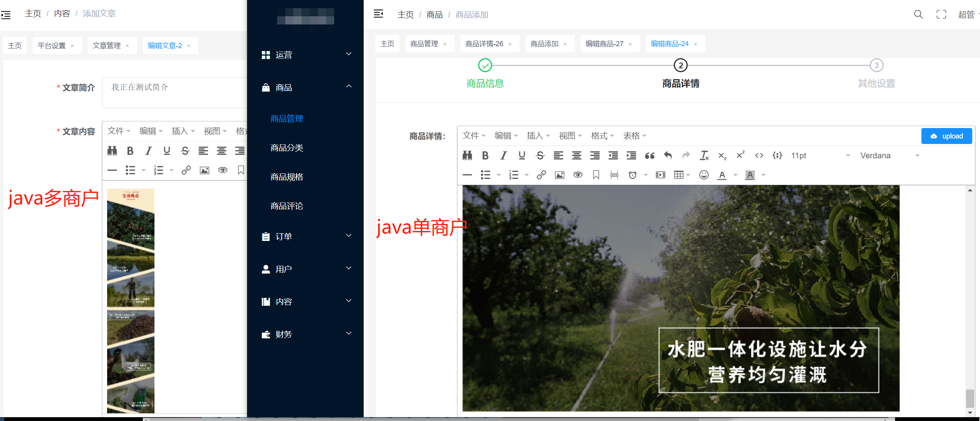Click 商品 breadcrumb link in header
Image resolution: width=980 pixels, height=421 pixels.
[x=434, y=15]
